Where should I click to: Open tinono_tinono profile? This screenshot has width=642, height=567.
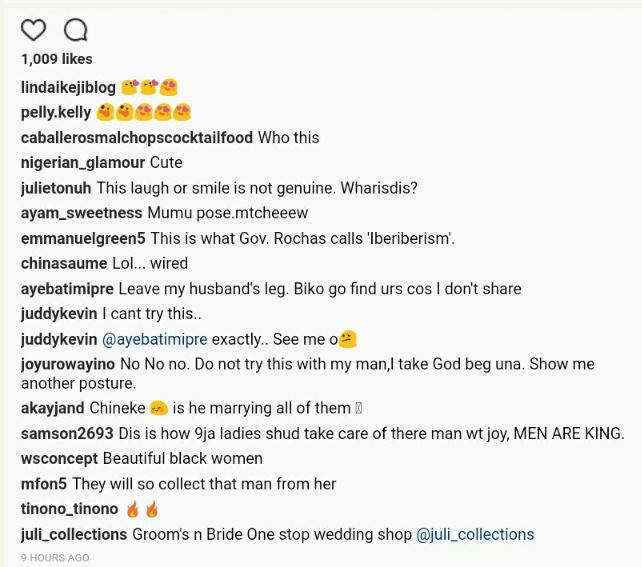tap(70, 509)
